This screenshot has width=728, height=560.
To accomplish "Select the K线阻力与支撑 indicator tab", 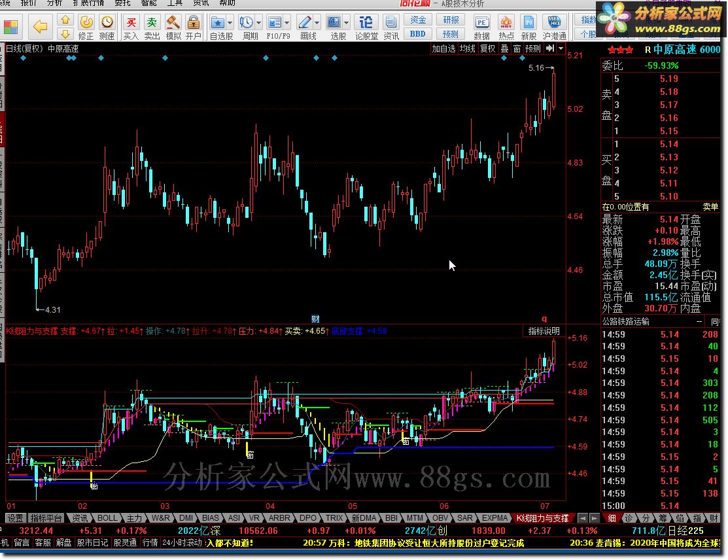I will (542, 517).
